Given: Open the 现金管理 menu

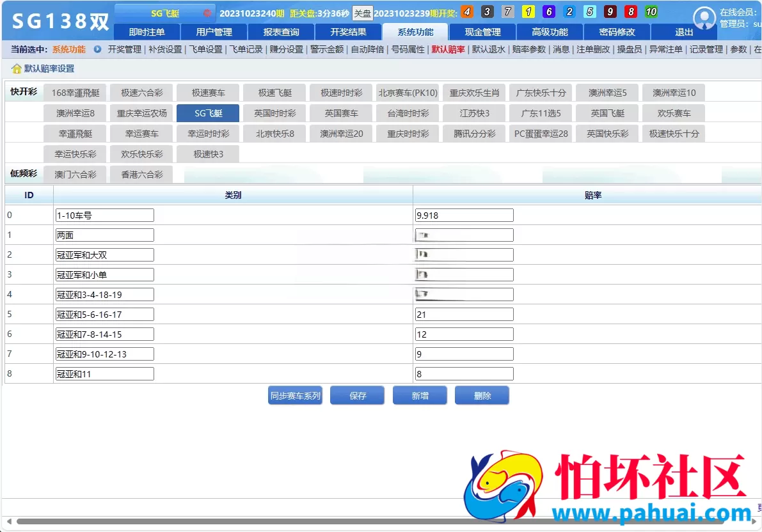Looking at the screenshot, I should [x=482, y=32].
